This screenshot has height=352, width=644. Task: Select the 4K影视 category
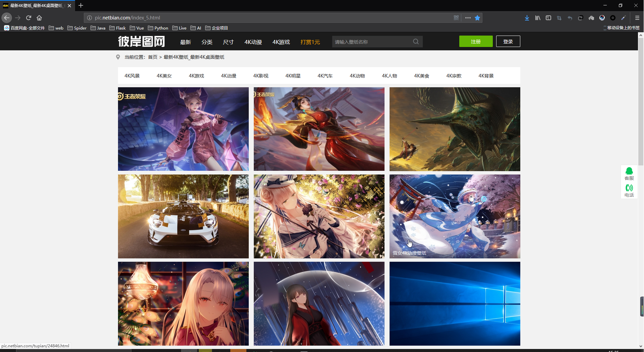tap(261, 76)
